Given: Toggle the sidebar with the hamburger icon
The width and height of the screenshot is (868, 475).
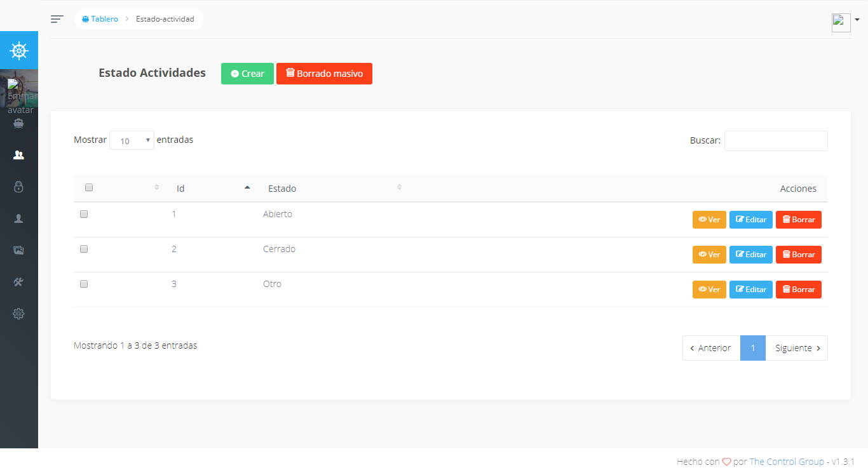Looking at the screenshot, I should pyautogui.click(x=57, y=18).
